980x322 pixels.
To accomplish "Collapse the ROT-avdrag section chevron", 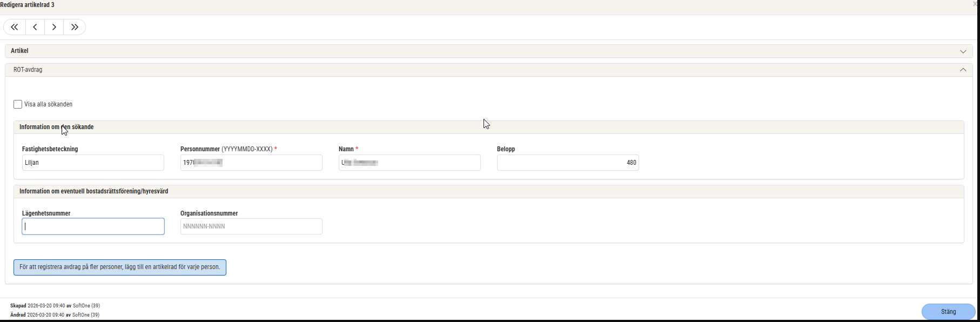I will tap(963, 70).
